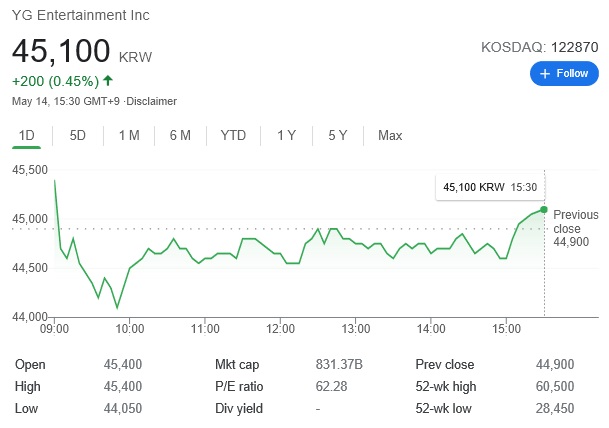The height and width of the screenshot is (428, 609).
Task: Click the 13:00 x-axis label
Action: point(356,329)
